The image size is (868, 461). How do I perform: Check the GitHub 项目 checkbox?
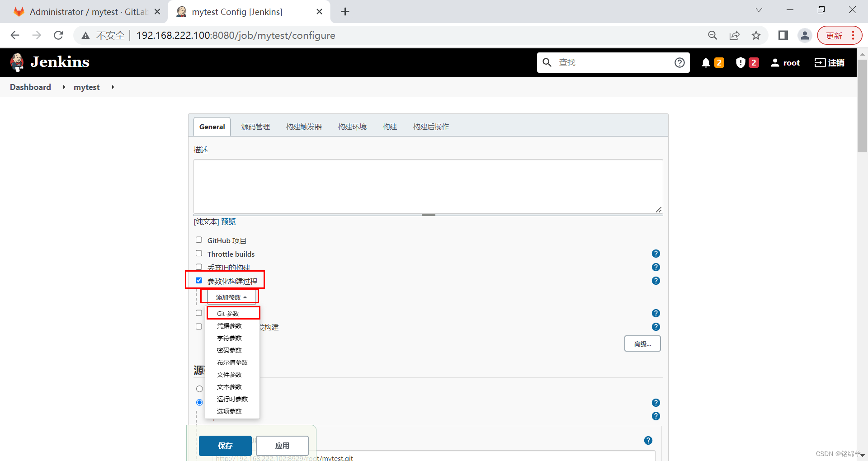pyautogui.click(x=199, y=240)
